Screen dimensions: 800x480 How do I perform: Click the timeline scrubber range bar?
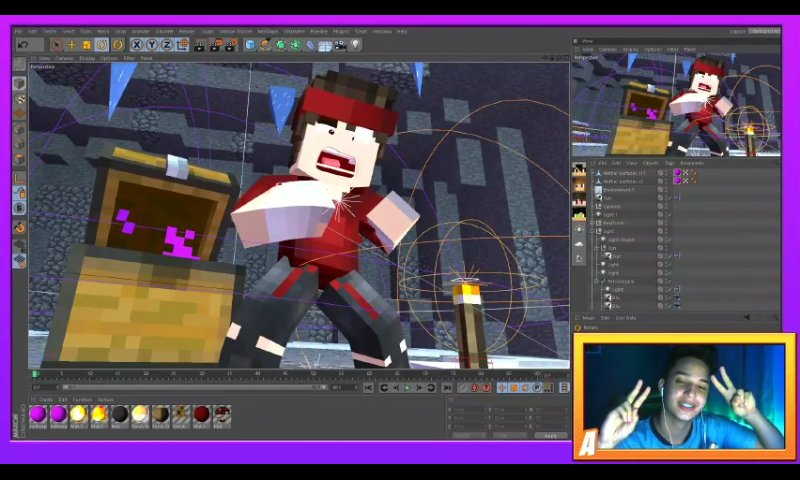pos(194,388)
